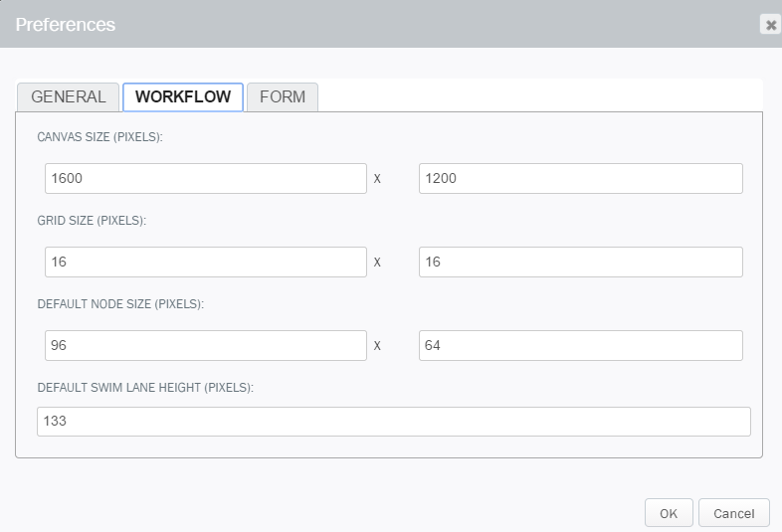Focus the default node width field showing 96
Image resolution: width=782 pixels, height=532 pixels.
(206, 345)
